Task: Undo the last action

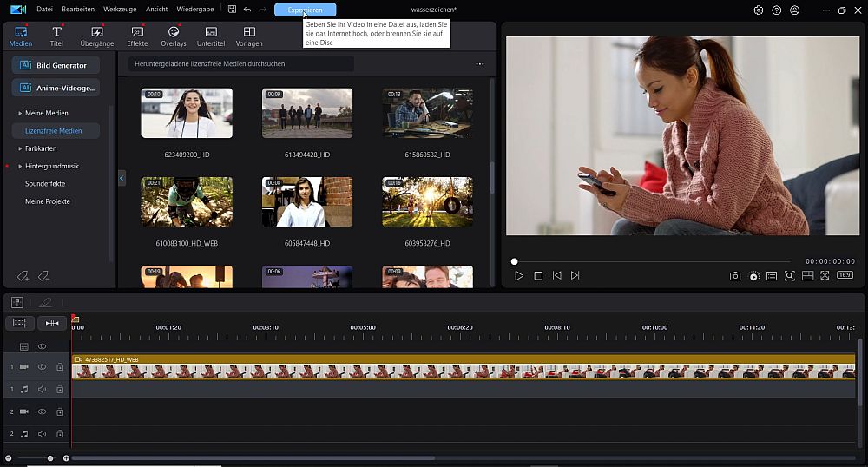Action: click(247, 10)
